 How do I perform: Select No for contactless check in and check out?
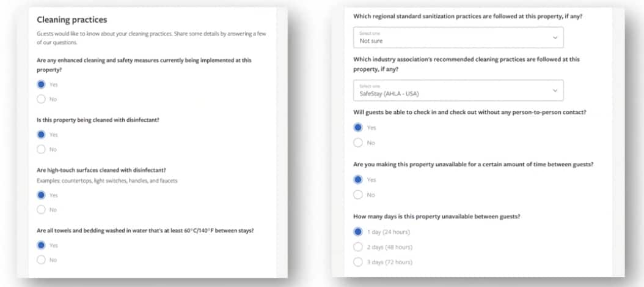(x=358, y=143)
